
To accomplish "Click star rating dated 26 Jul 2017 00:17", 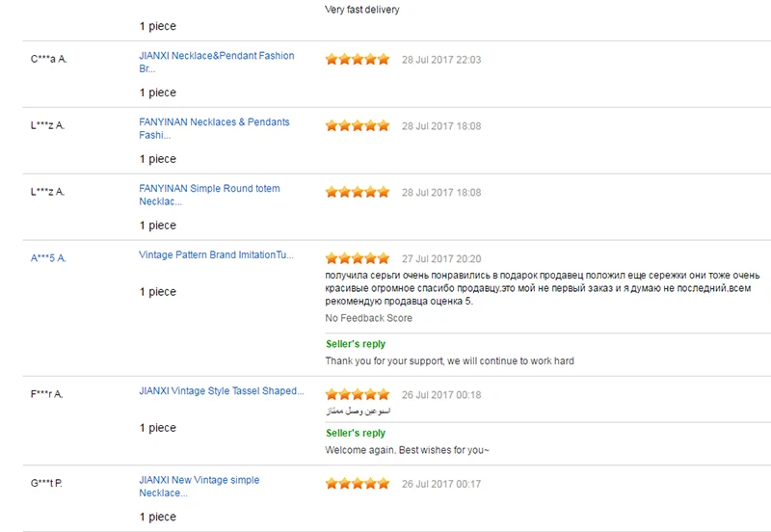I will coord(358,484).
